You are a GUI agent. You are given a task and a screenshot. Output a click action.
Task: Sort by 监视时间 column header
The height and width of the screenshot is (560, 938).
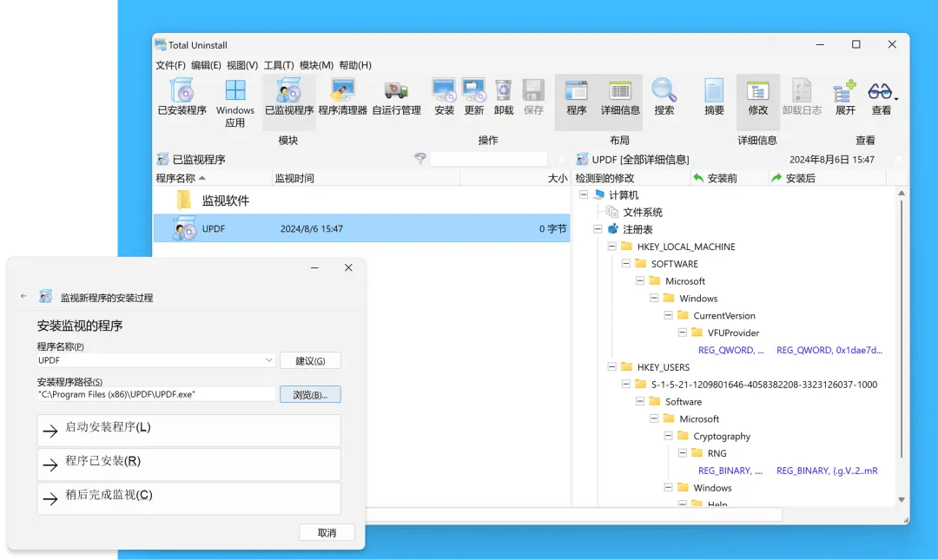367,178
